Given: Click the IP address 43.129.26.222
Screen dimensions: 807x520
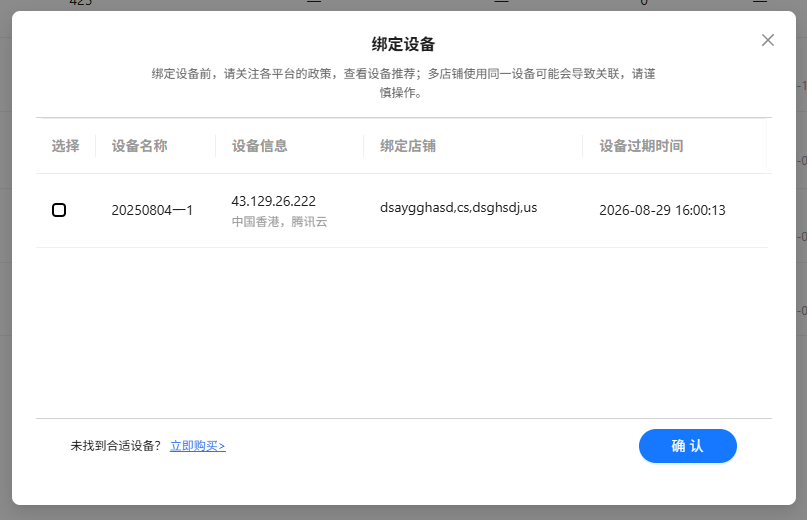Looking at the screenshot, I should click(273, 201).
